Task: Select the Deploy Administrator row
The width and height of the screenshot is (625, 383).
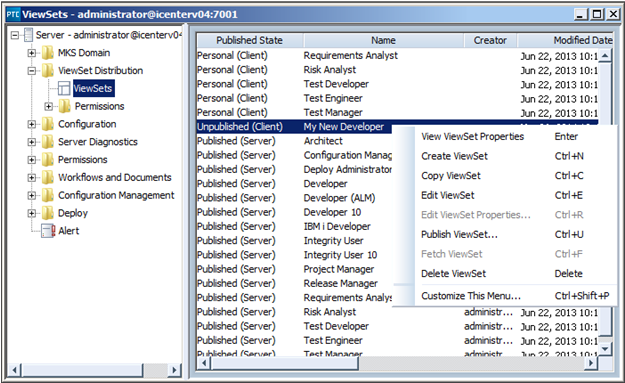Action: point(294,169)
